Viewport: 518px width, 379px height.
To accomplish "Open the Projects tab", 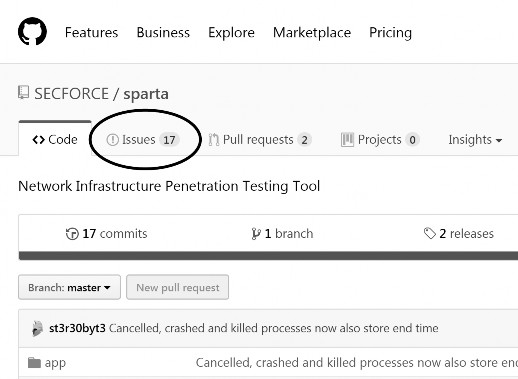I will click(x=380, y=139).
